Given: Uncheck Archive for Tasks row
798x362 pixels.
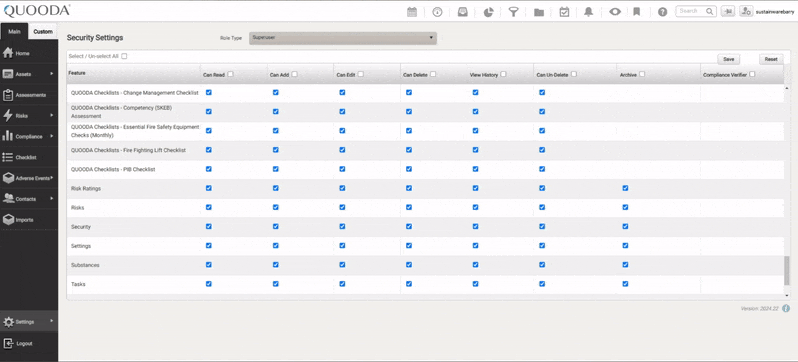Looking at the screenshot, I should [625, 284].
